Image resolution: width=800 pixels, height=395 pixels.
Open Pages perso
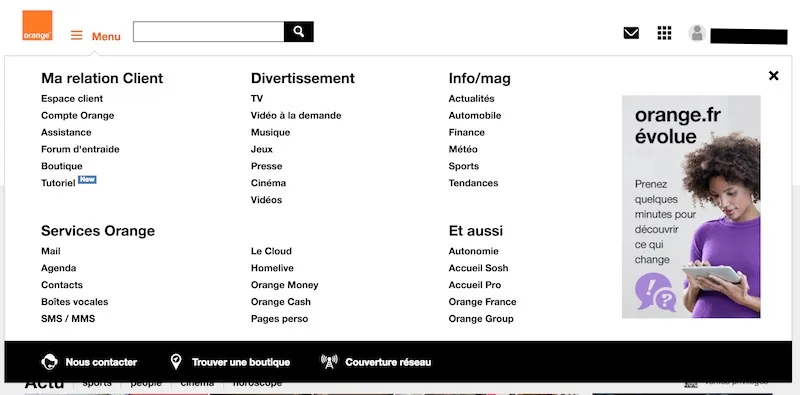pos(280,318)
